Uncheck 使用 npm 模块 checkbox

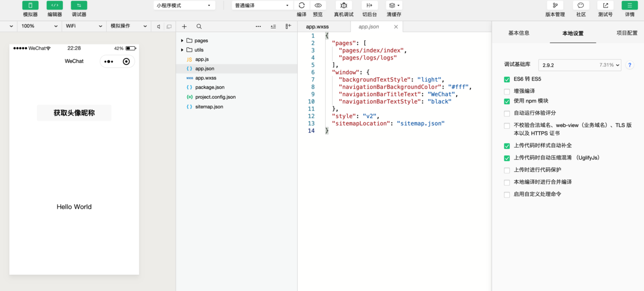click(507, 101)
